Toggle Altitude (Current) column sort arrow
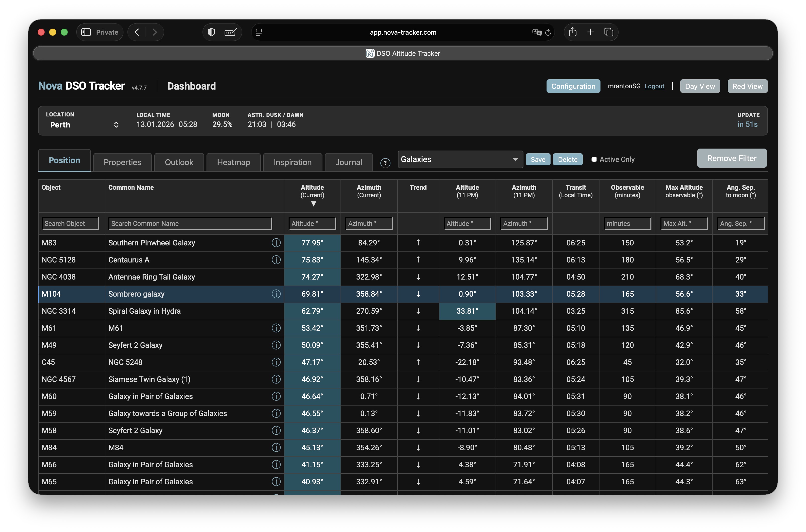The height and width of the screenshot is (532, 806). pyautogui.click(x=313, y=204)
